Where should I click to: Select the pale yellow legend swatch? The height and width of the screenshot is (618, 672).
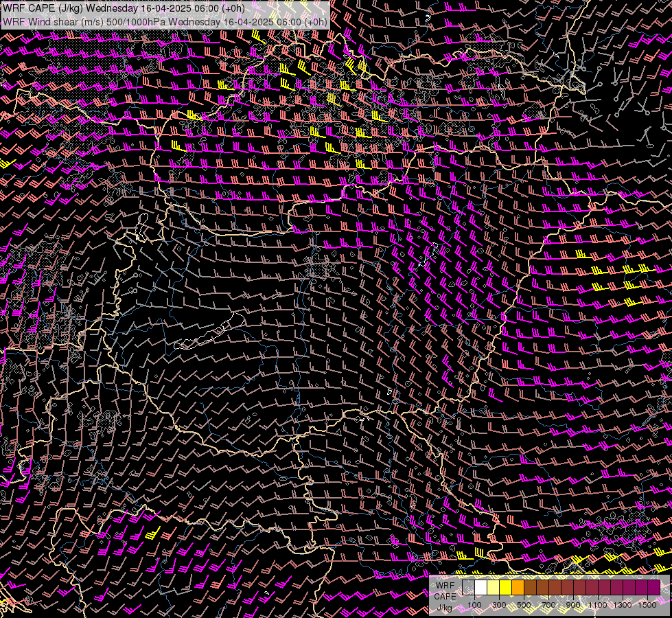click(x=494, y=587)
